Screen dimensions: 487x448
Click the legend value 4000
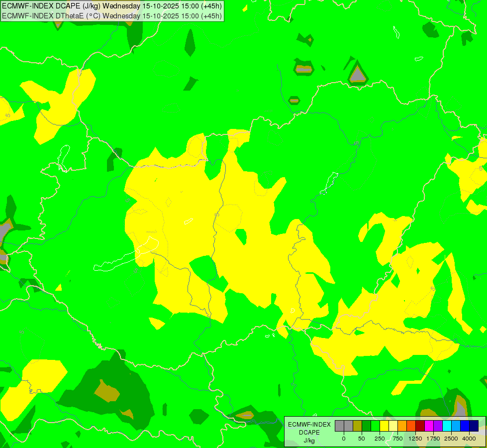click(469, 439)
